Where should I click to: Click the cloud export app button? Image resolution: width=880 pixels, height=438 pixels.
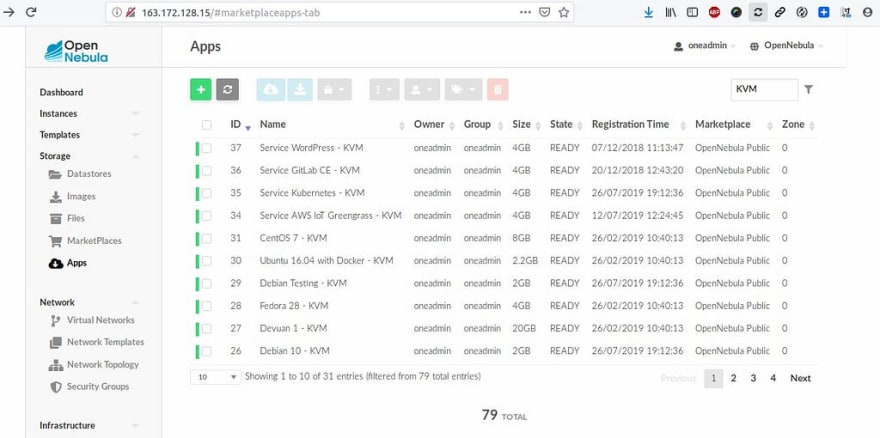271,89
